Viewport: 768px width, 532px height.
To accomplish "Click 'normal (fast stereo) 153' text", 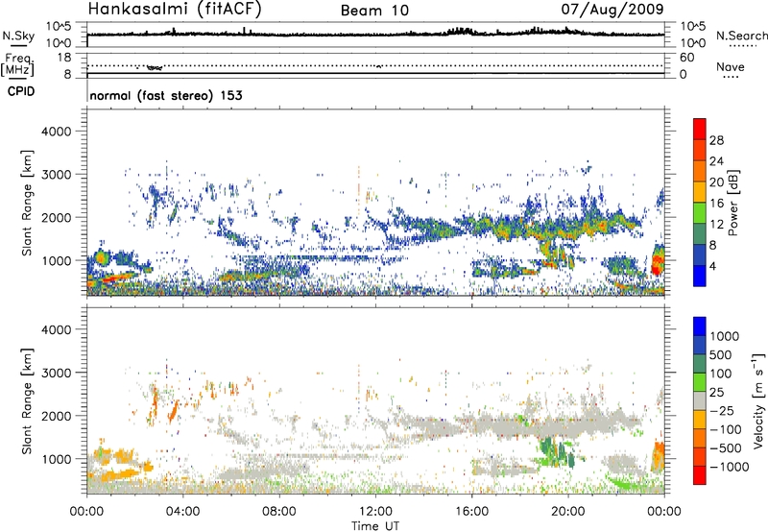I will [166, 95].
